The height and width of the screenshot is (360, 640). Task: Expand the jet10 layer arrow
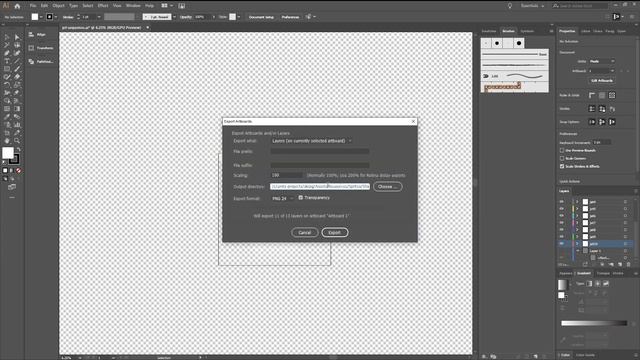tap(577, 244)
